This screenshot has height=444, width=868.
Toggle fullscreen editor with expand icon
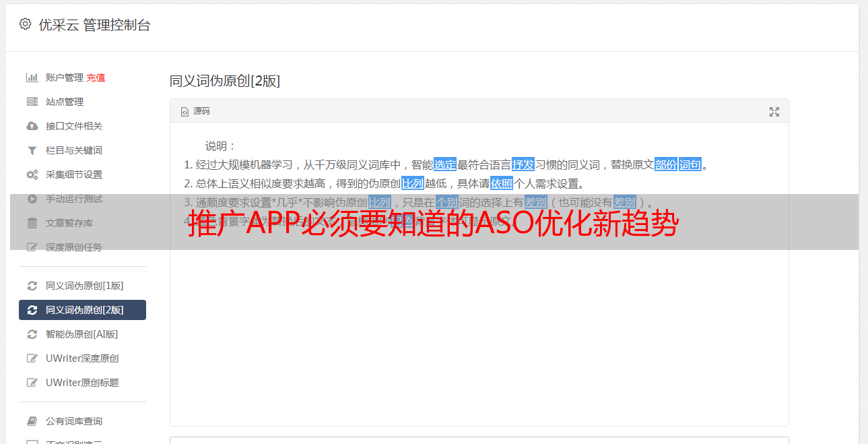[x=774, y=112]
